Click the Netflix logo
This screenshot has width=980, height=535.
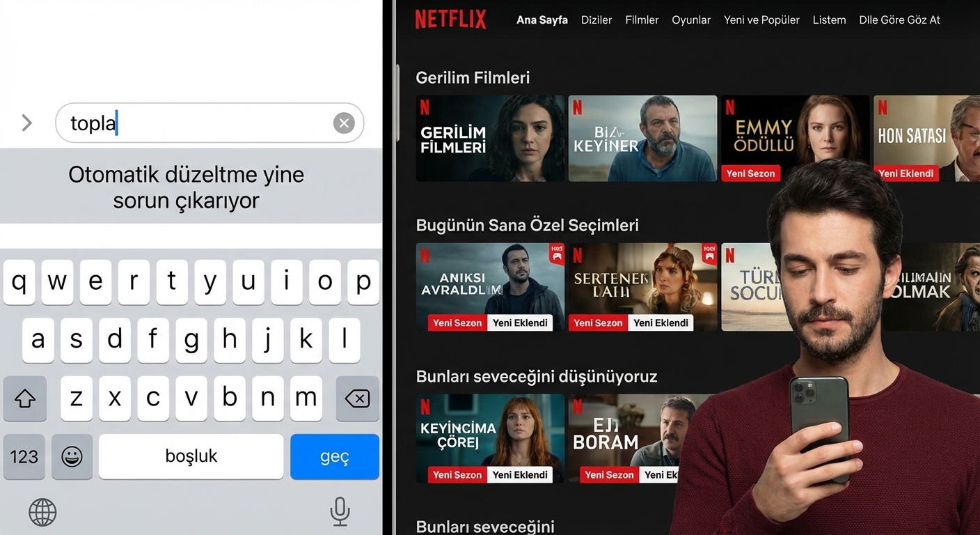pyautogui.click(x=450, y=20)
